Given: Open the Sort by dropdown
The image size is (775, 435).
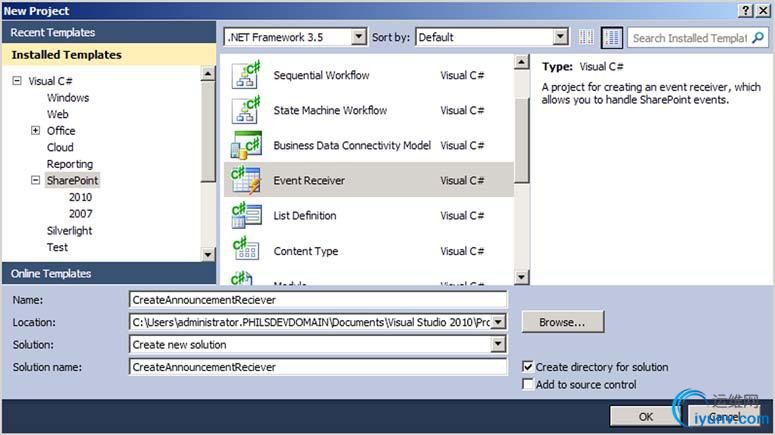Looking at the screenshot, I should tap(560, 37).
